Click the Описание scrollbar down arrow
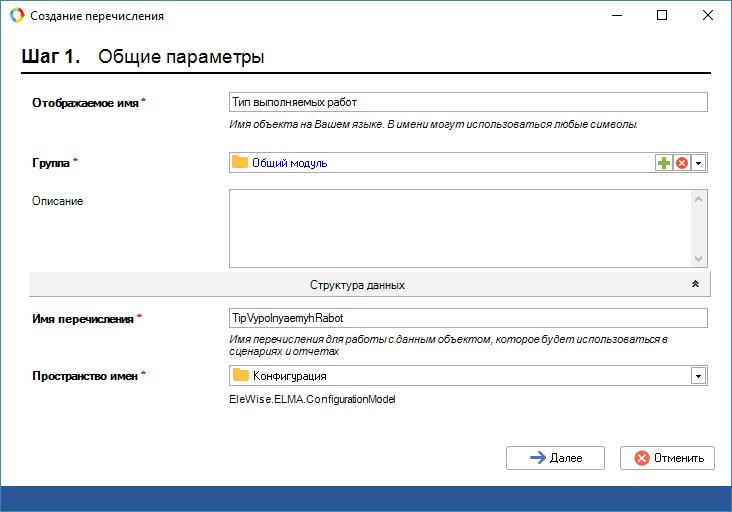The width and height of the screenshot is (732, 512). pyautogui.click(x=698, y=258)
